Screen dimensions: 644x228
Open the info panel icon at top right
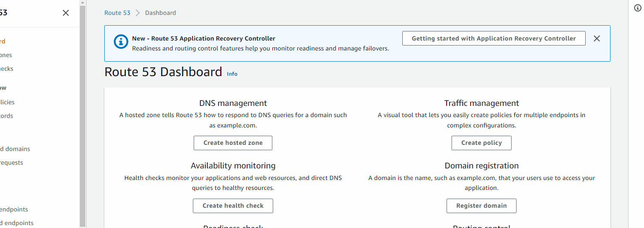pos(638,8)
